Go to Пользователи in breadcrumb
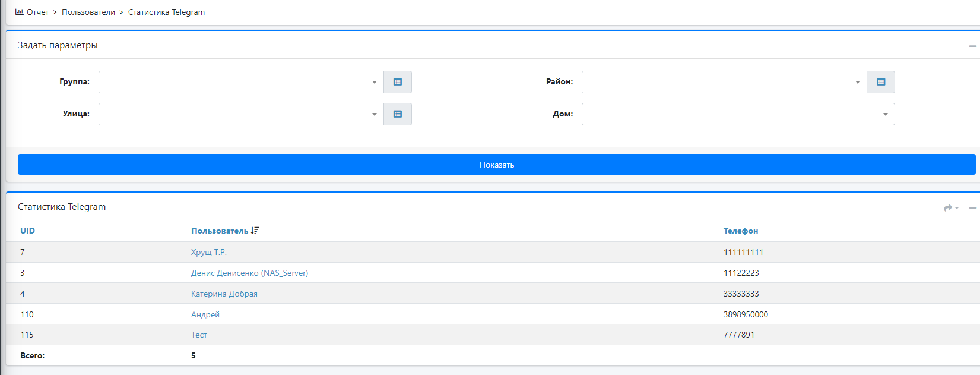 [x=88, y=12]
